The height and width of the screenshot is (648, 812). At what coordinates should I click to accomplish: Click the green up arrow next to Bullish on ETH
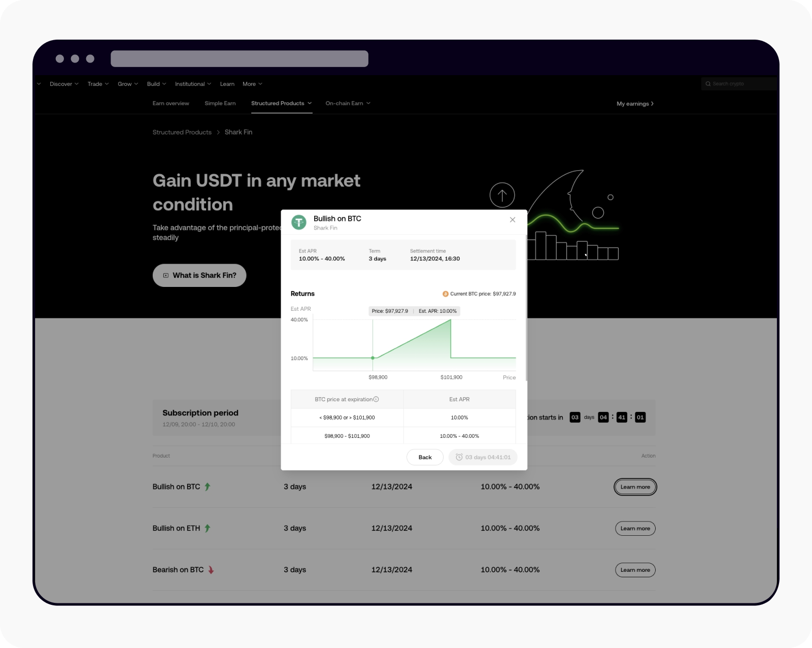pos(207,528)
